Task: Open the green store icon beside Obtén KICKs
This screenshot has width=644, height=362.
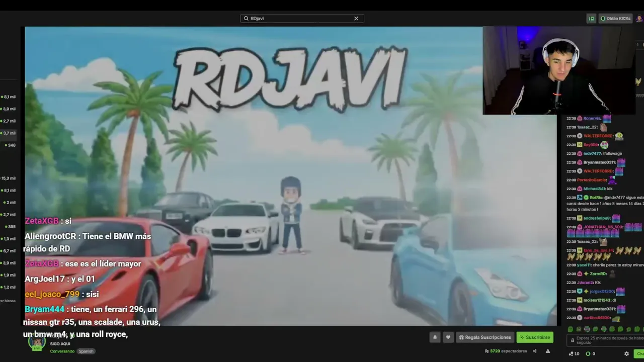Action: [x=591, y=19]
